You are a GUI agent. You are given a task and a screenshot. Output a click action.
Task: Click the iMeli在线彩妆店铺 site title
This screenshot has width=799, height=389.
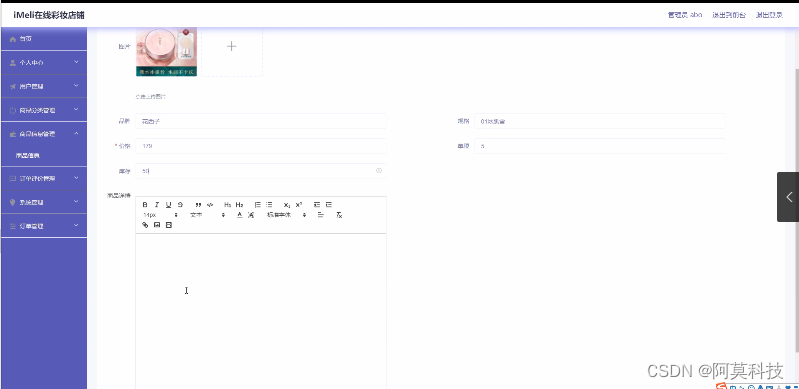pyautogui.click(x=49, y=15)
